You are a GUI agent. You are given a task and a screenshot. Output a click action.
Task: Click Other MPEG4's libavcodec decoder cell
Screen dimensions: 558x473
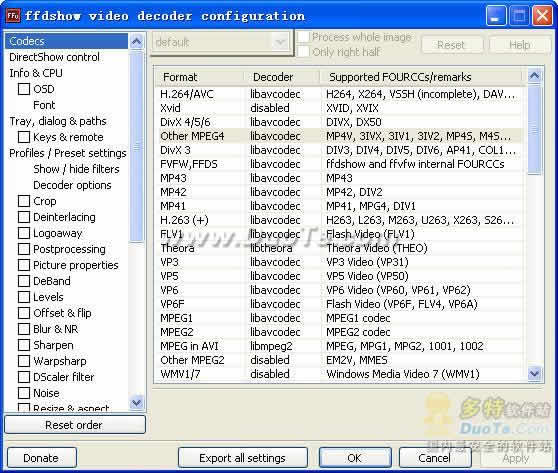click(275, 136)
